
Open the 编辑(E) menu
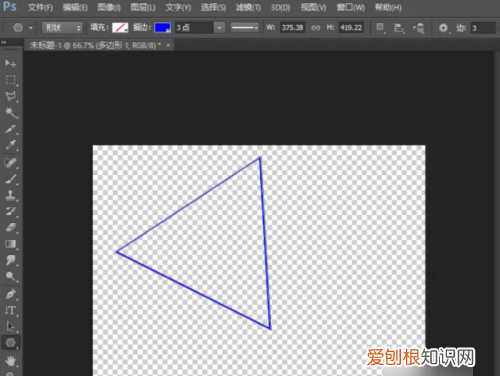(75, 7)
